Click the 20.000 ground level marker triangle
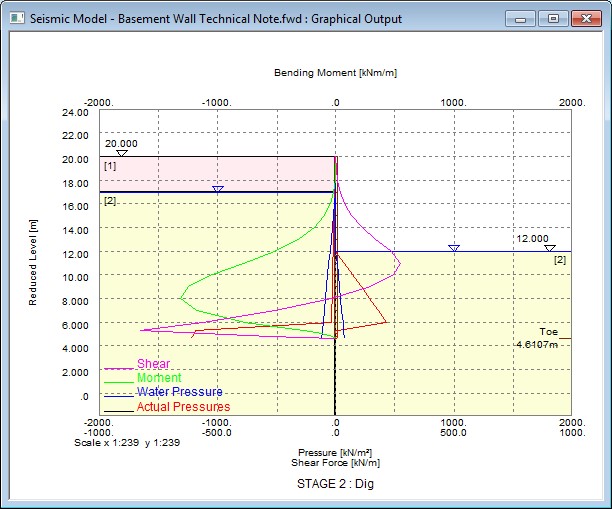The height and width of the screenshot is (509, 612). pos(122,153)
